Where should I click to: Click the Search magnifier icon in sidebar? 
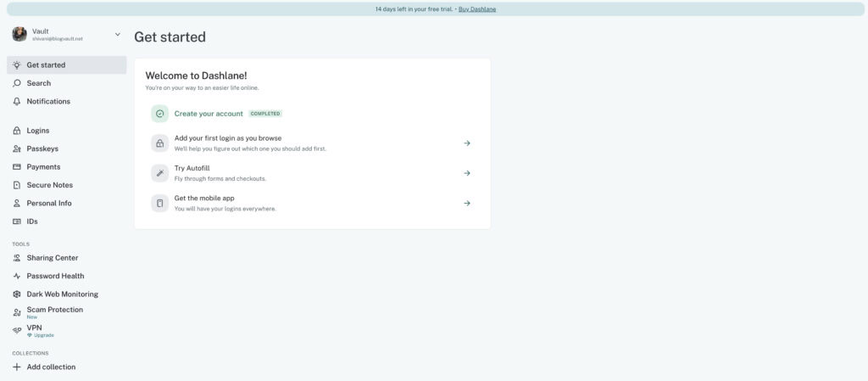click(x=17, y=83)
